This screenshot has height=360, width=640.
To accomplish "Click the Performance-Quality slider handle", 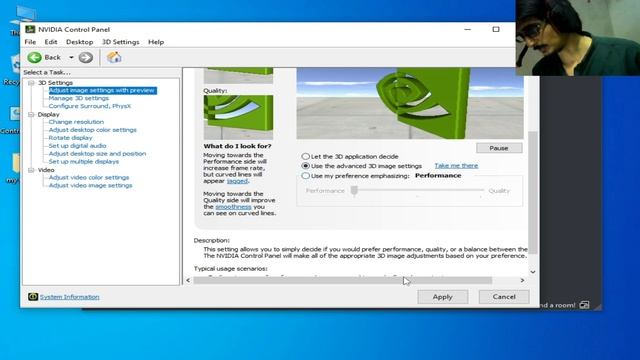I will pyautogui.click(x=354, y=190).
